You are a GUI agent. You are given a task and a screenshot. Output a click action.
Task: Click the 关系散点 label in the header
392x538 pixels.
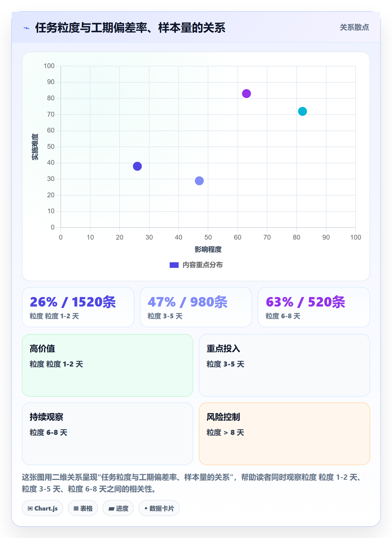tap(354, 27)
